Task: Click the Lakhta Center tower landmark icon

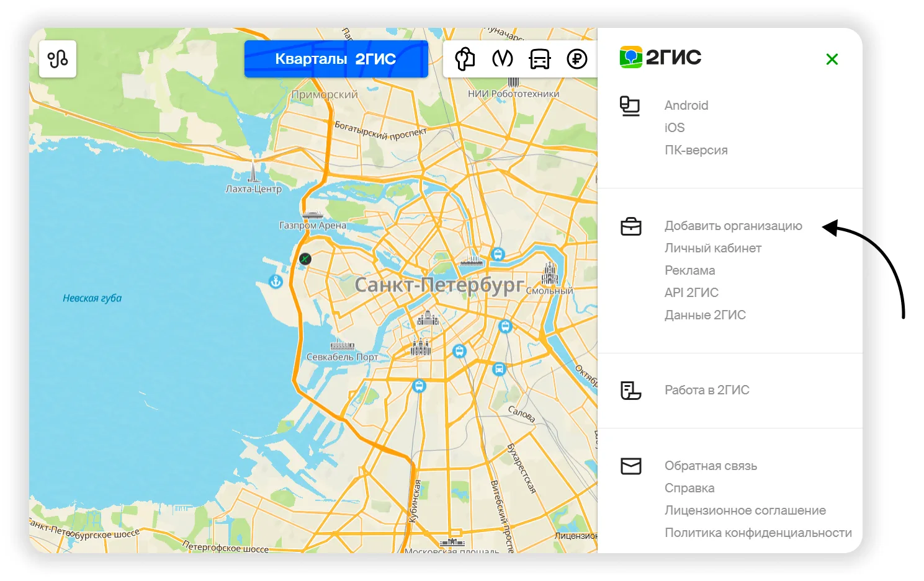Action: click(x=253, y=172)
